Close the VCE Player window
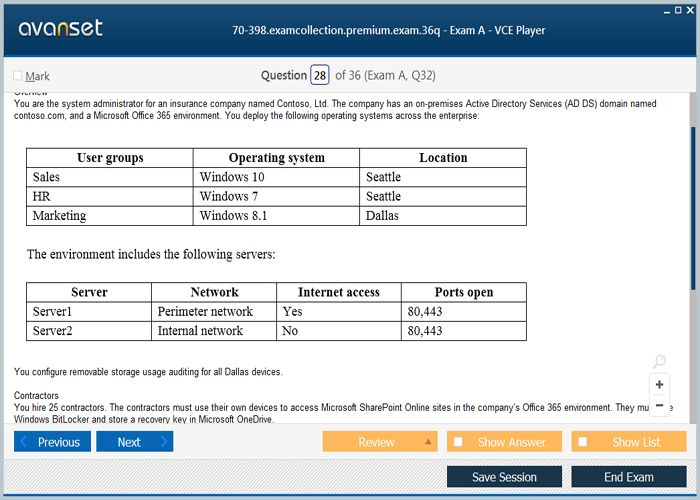The width and height of the screenshot is (700, 500). (x=690, y=10)
